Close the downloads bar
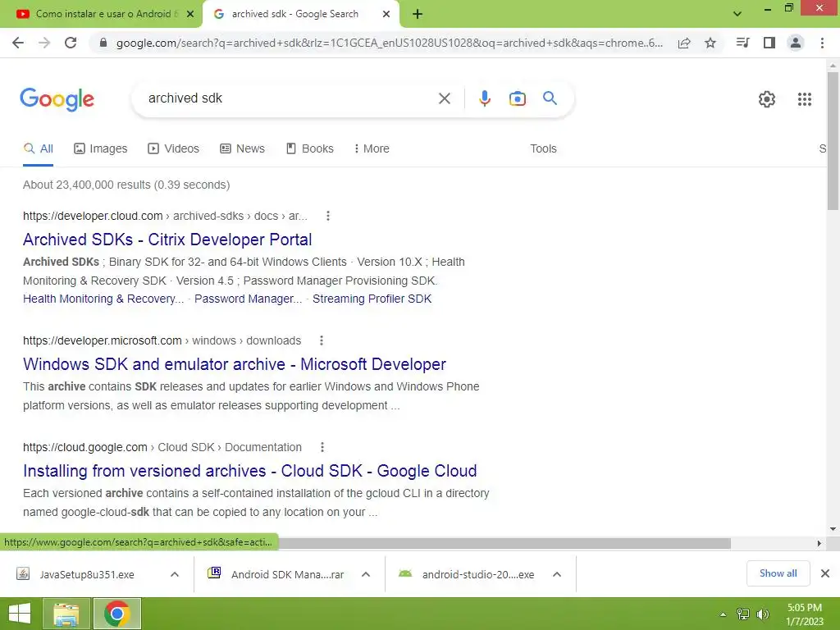Screen dimensions: 840x630 point(825,573)
